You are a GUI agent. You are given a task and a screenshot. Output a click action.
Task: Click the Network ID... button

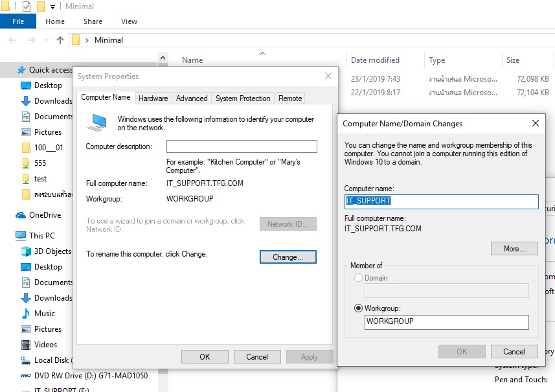288,224
